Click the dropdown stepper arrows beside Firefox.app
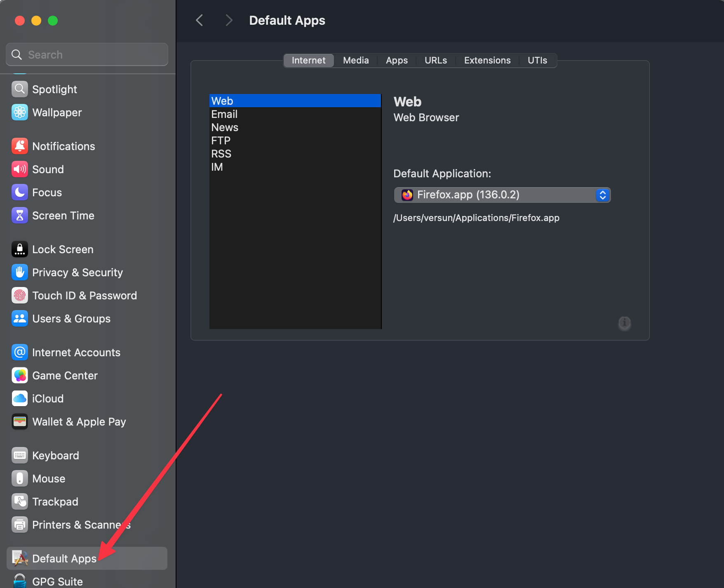 coord(602,195)
